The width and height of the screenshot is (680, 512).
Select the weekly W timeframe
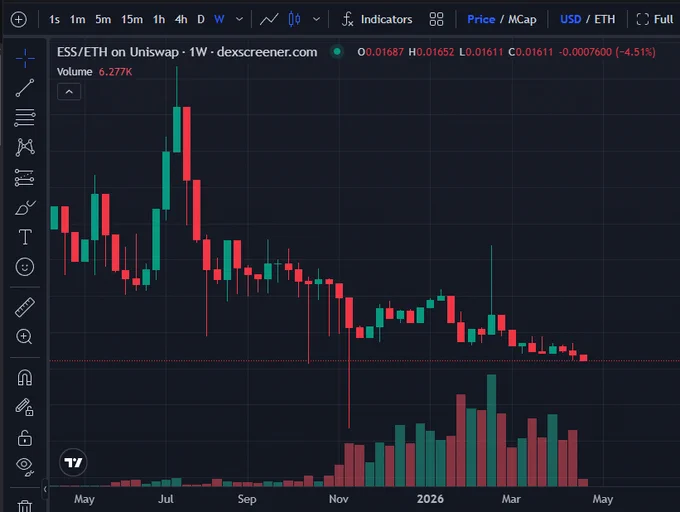(219, 20)
